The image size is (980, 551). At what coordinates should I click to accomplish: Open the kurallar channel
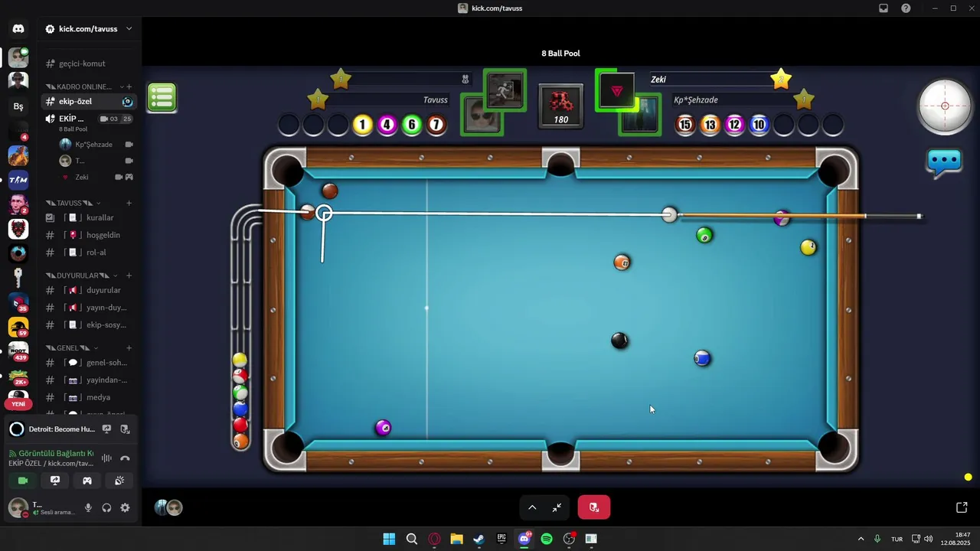coord(90,217)
